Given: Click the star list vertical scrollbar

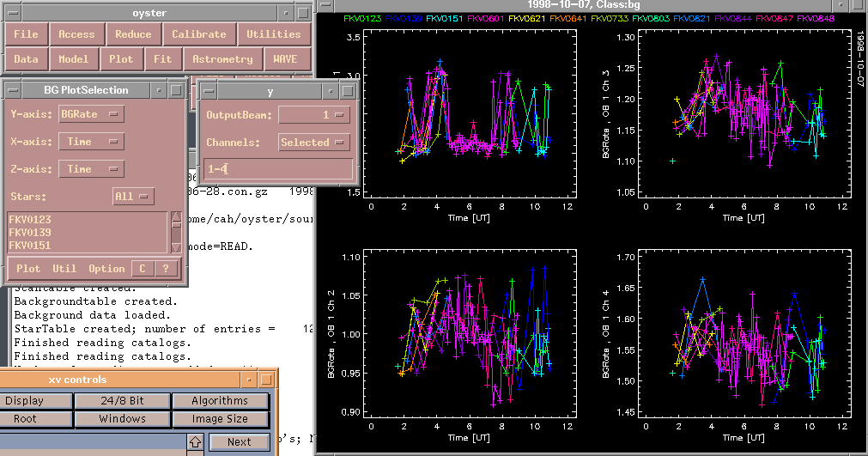Looking at the screenshot, I should (x=176, y=232).
